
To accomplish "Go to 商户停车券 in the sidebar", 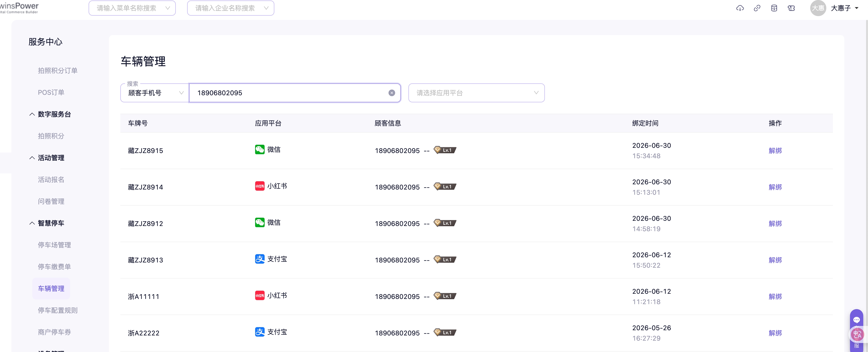I will [54, 332].
